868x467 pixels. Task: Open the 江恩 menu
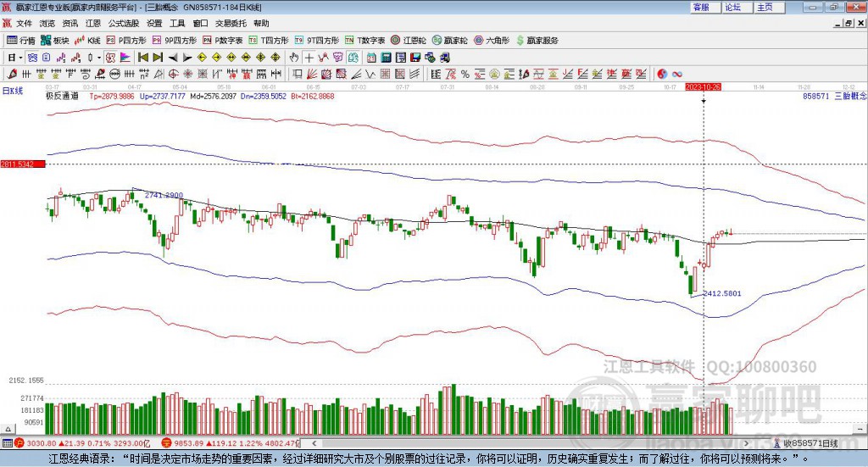[x=93, y=23]
